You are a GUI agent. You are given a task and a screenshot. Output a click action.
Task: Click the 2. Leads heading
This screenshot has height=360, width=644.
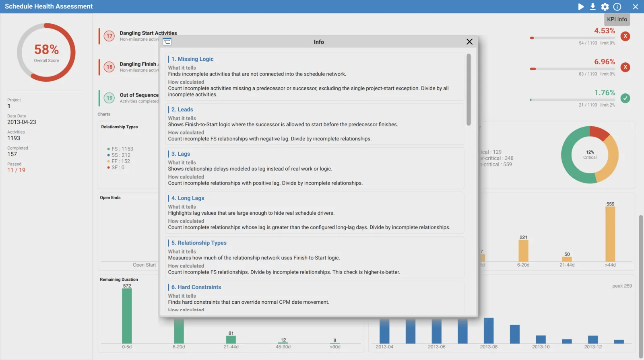pos(182,109)
